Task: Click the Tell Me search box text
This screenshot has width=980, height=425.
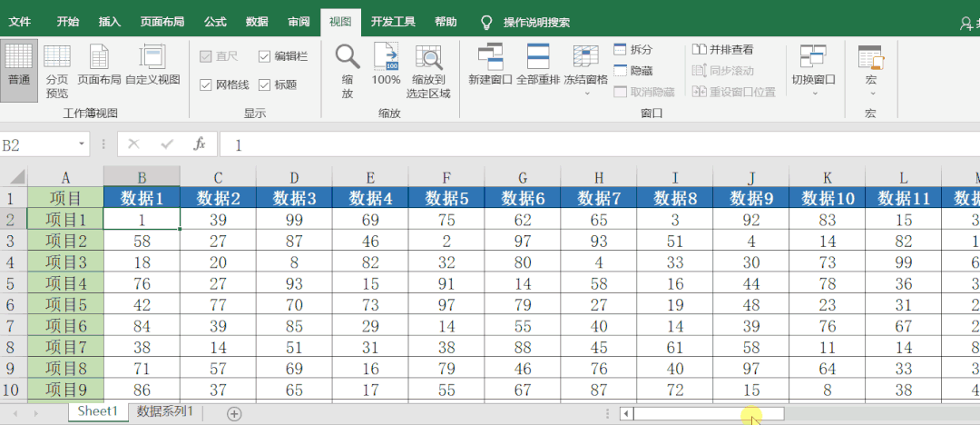Action: pos(536,23)
